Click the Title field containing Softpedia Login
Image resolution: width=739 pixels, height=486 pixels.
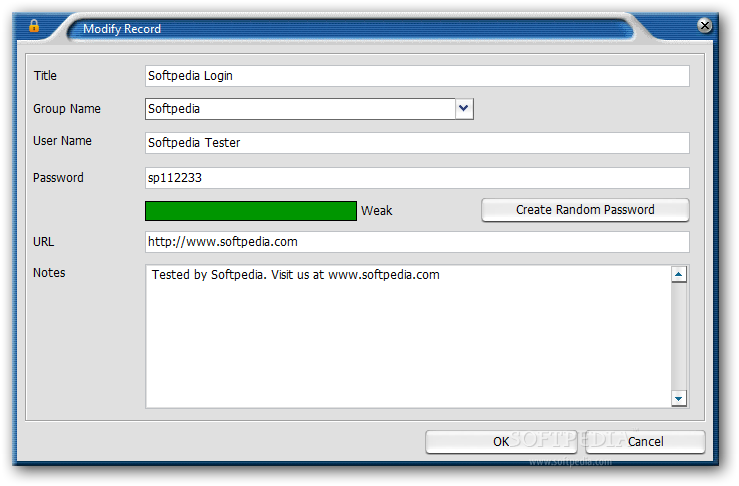click(417, 76)
